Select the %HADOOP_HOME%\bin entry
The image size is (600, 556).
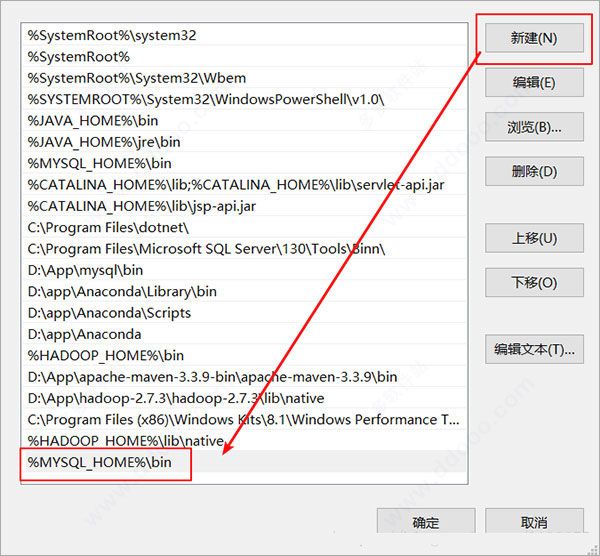tap(244, 356)
